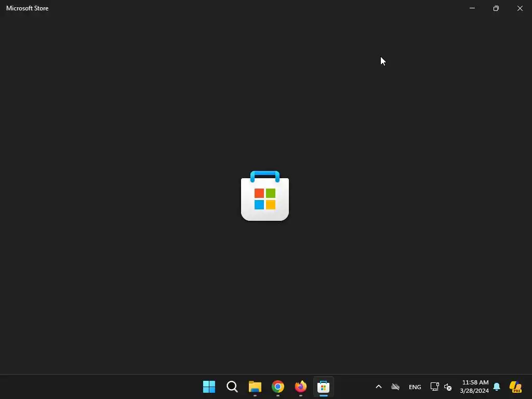This screenshot has height=399, width=532.
Task: Select Microsoft Store taskbar icon
Action: [323, 387]
